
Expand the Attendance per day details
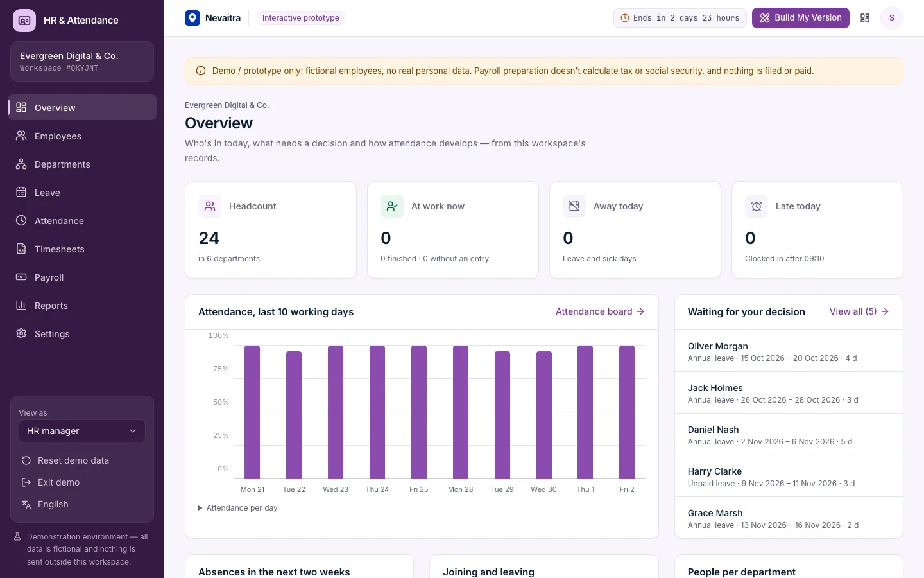pos(238,508)
